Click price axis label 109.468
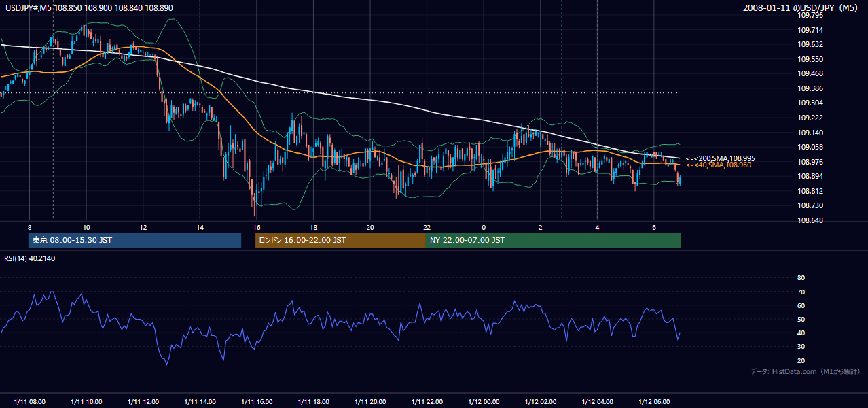The width and height of the screenshot is (868, 408). pyautogui.click(x=810, y=73)
